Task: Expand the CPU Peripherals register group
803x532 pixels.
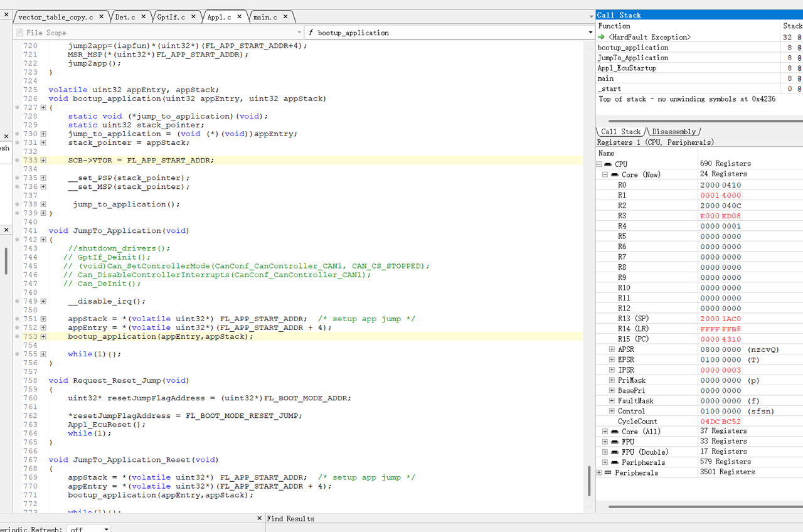Action: point(605,462)
